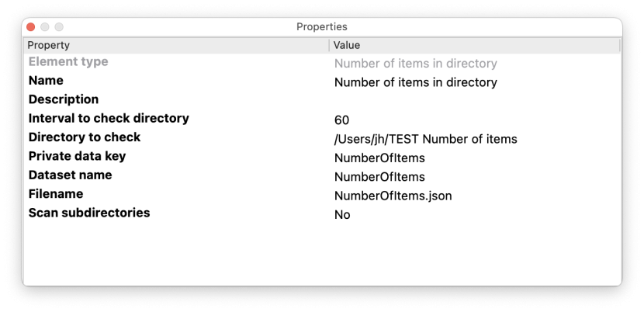Viewport: 644px width, 312px height.
Task: Select the Interval to check directory label
Action: pos(109,119)
